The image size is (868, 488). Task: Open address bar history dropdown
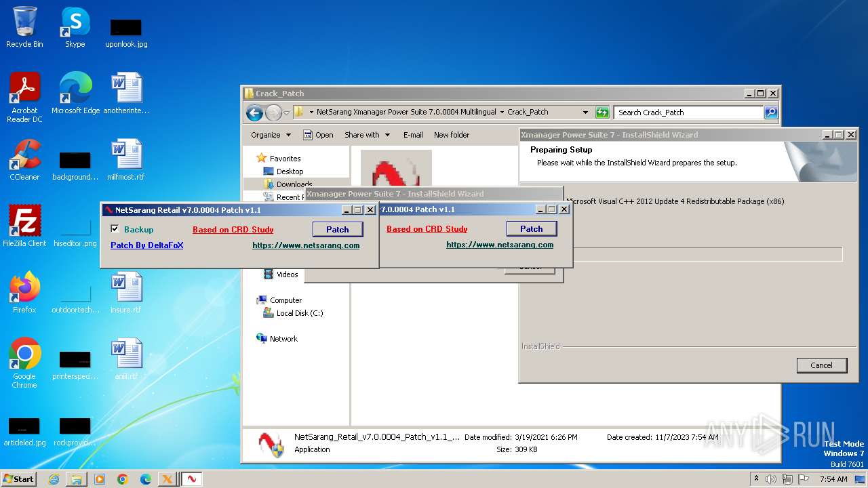point(585,113)
